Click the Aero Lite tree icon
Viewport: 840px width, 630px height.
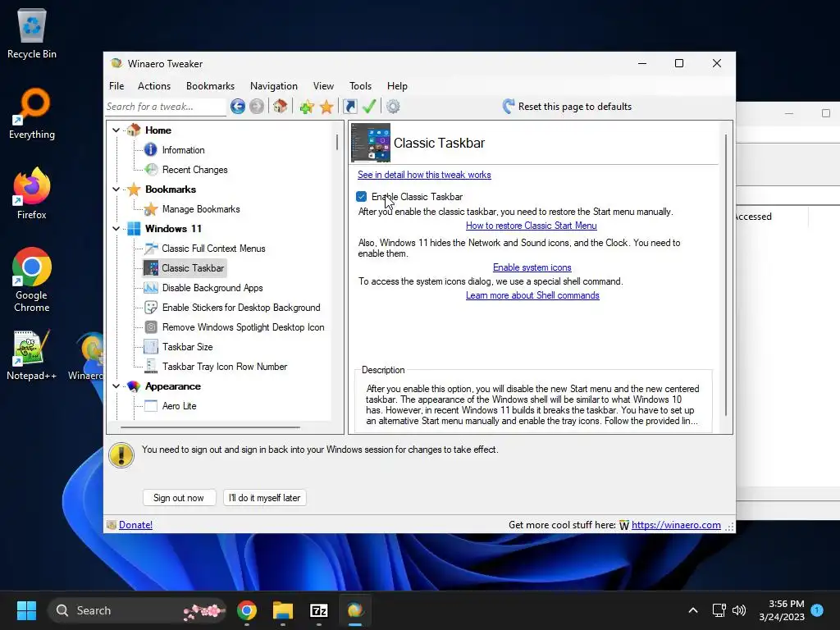(151, 406)
